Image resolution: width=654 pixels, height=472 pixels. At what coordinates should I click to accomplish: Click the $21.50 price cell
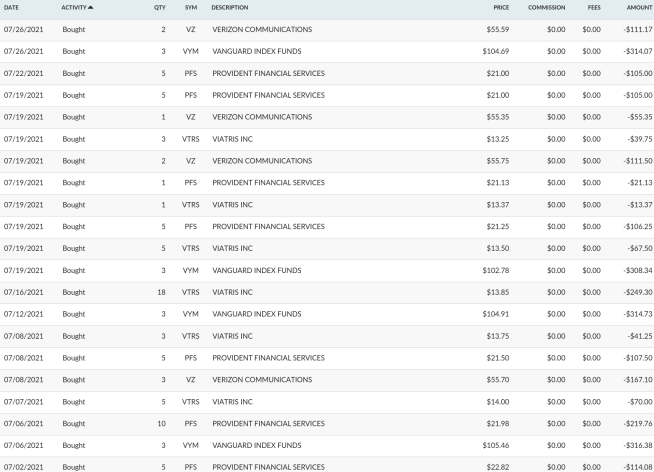498,358
